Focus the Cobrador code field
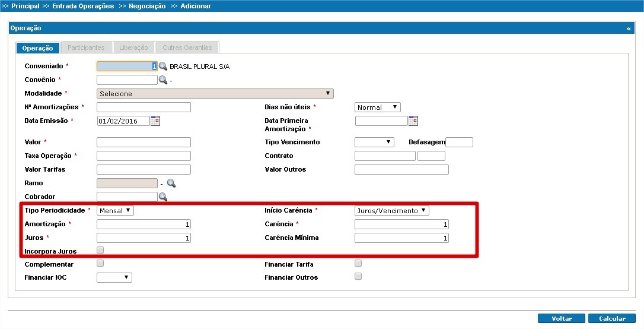The image size is (644, 329). (127, 197)
